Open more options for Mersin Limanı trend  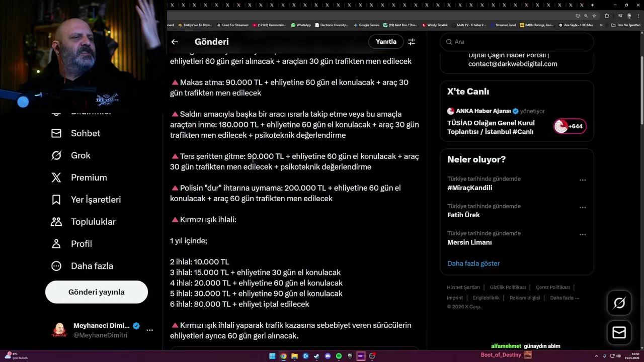(x=583, y=234)
